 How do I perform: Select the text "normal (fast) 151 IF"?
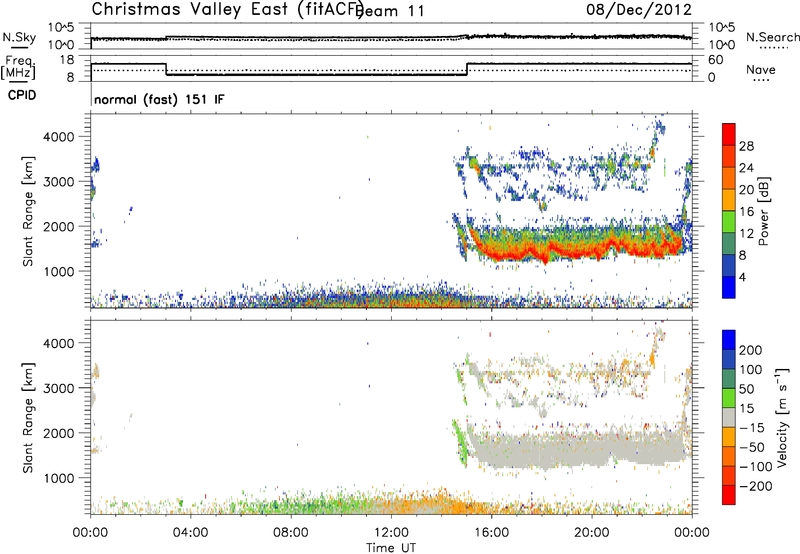tap(159, 99)
